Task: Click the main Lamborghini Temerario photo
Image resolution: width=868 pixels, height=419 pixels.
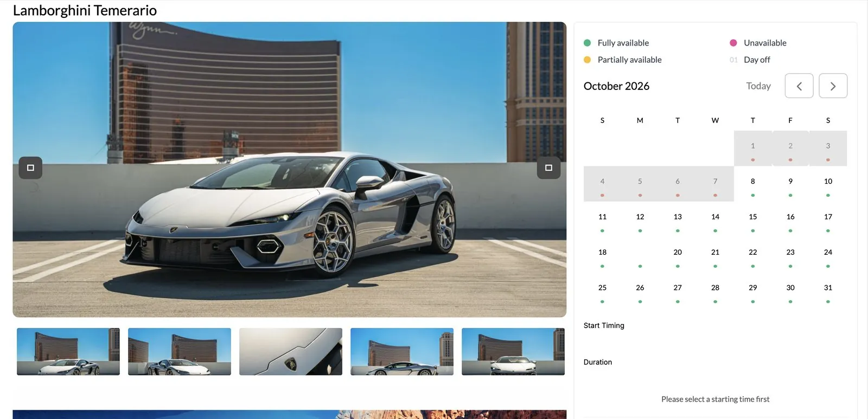Action: [x=289, y=169]
